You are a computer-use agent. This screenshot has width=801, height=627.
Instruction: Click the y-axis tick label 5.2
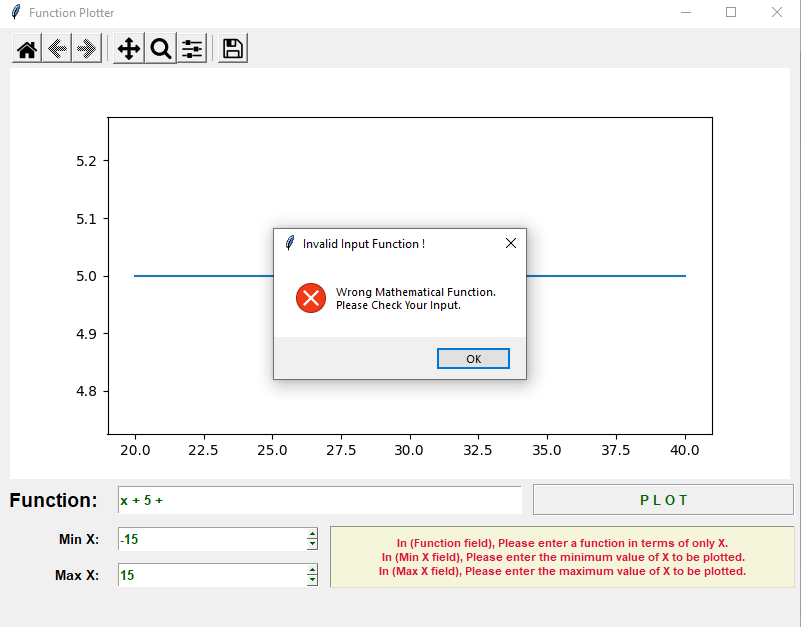tap(86, 161)
